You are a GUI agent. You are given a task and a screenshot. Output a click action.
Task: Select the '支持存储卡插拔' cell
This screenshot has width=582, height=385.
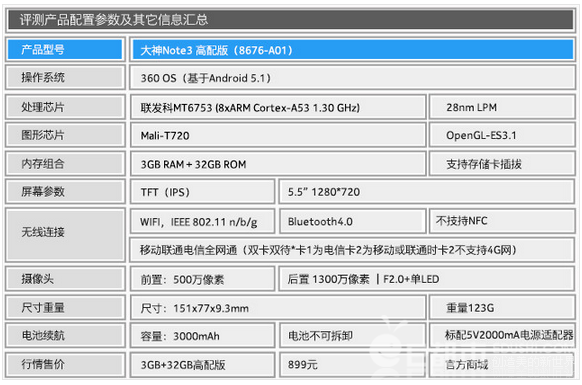502,164
